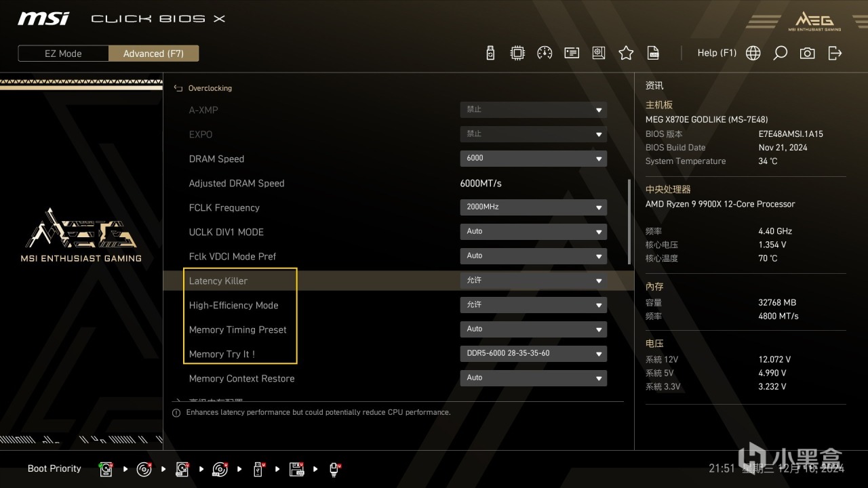
Task: Click the AMD Ryzen 9 9900X processor name
Action: coord(720,204)
